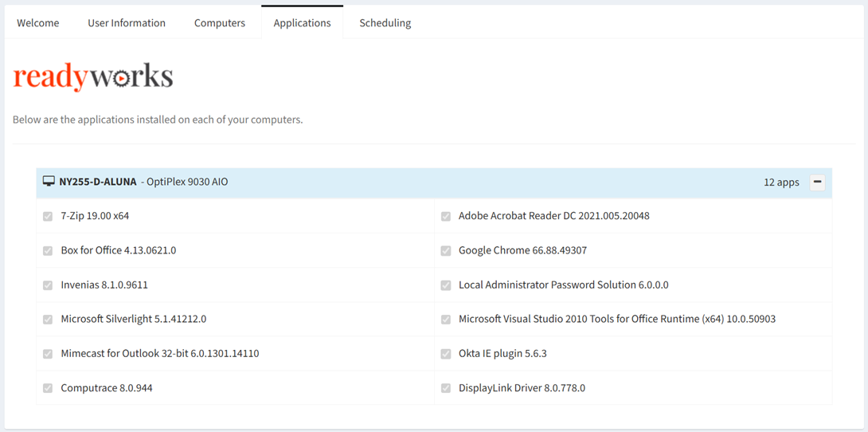Image resolution: width=868 pixels, height=432 pixels.
Task: Toggle the Google Chrome checkbox
Action: point(446,250)
